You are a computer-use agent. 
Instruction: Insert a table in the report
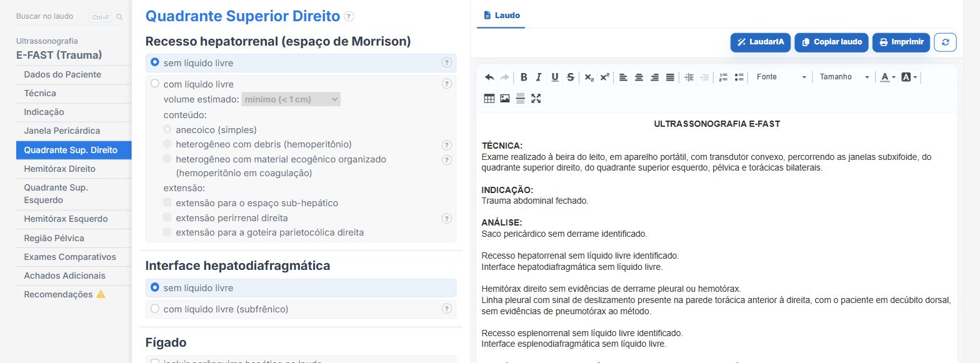pyautogui.click(x=489, y=98)
